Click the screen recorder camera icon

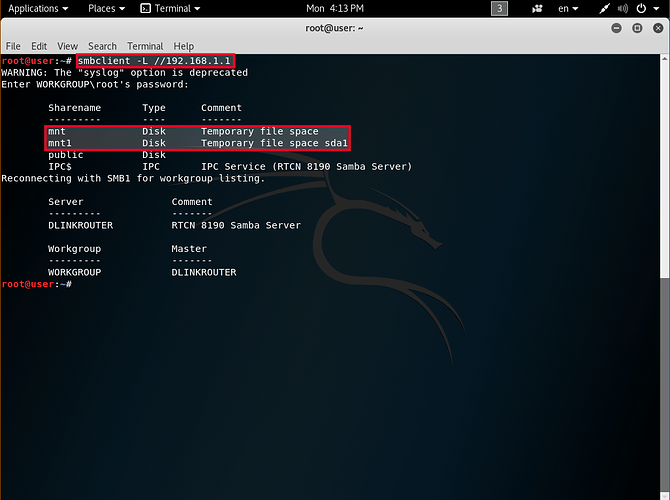tap(538, 8)
